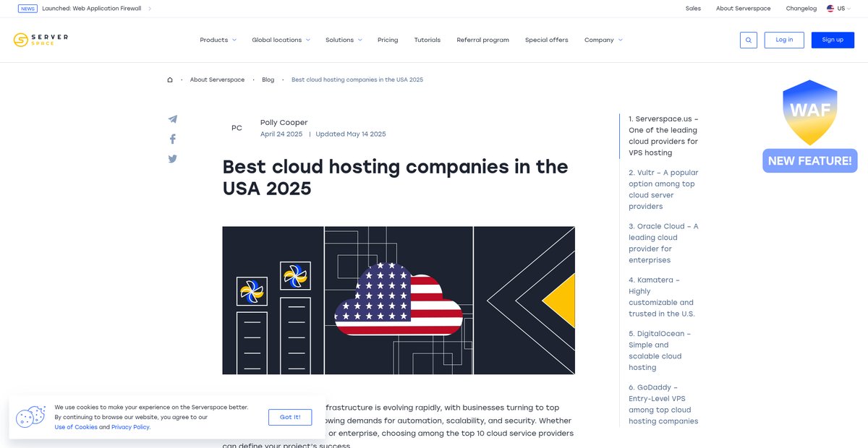Click the WAF shield promo graphic
The image size is (868, 448).
tap(809, 112)
